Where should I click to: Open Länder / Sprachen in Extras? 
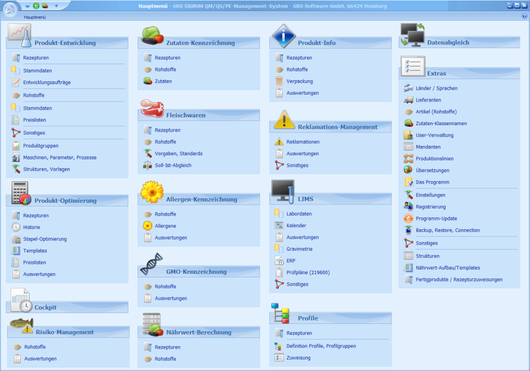[x=436, y=88]
